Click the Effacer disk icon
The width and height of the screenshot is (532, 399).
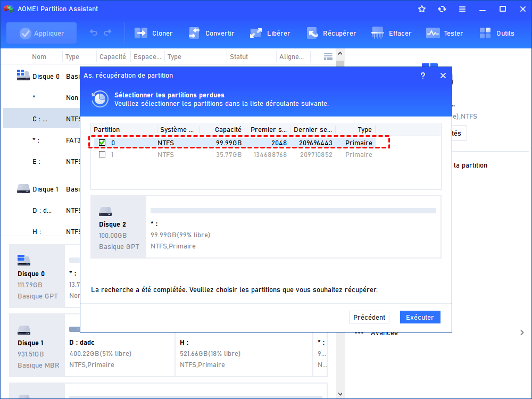(378, 33)
